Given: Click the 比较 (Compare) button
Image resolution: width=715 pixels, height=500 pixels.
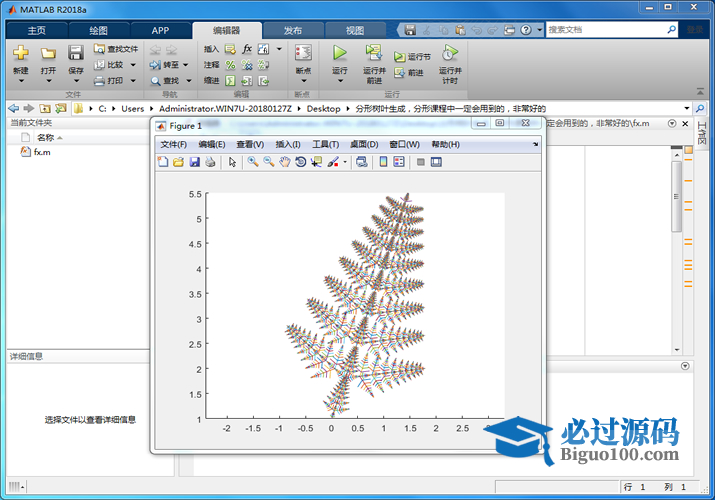Looking at the screenshot, I should click(x=109, y=65).
